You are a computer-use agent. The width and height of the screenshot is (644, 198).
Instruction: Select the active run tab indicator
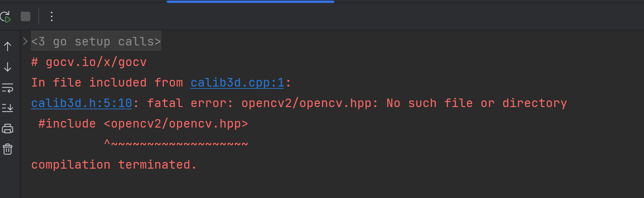250,2
